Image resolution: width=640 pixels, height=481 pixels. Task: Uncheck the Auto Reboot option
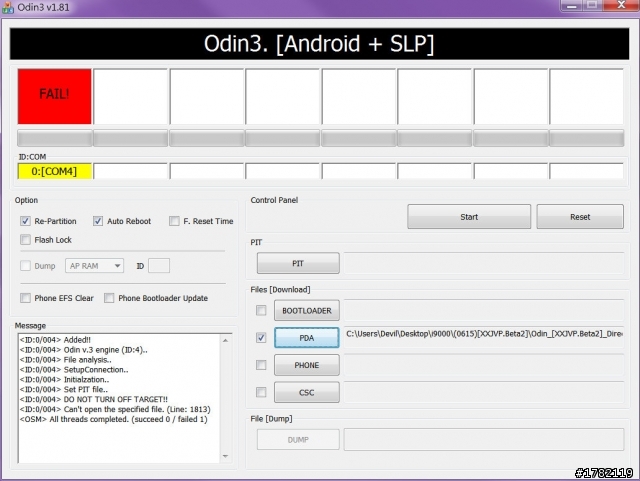98,221
